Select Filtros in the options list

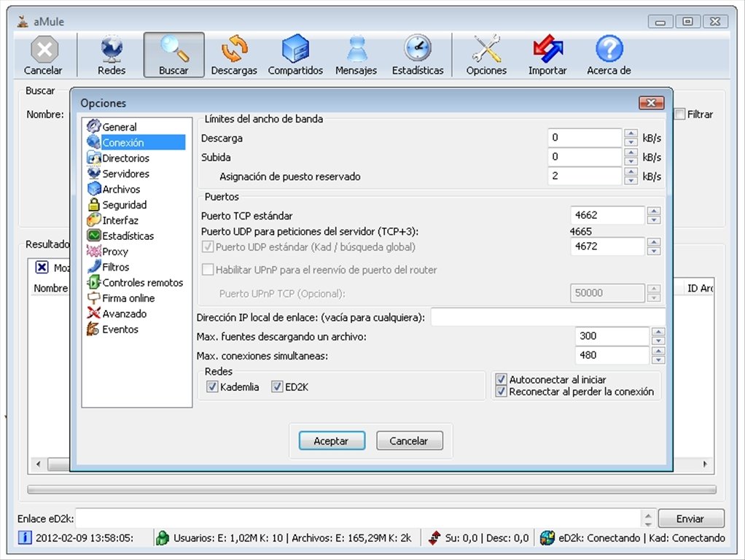click(x=115, y=267)
